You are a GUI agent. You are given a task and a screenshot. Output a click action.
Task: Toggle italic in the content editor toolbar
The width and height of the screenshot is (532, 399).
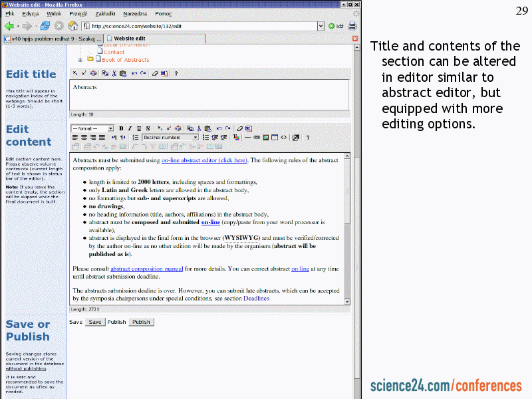[130, 128]
